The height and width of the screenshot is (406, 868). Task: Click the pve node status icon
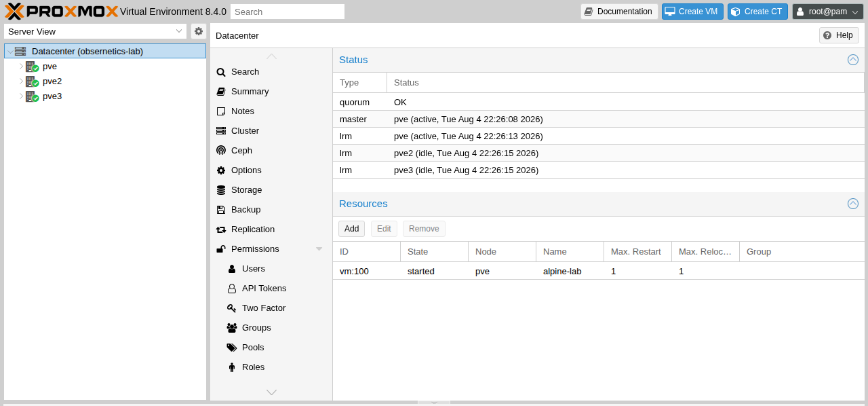32,67
